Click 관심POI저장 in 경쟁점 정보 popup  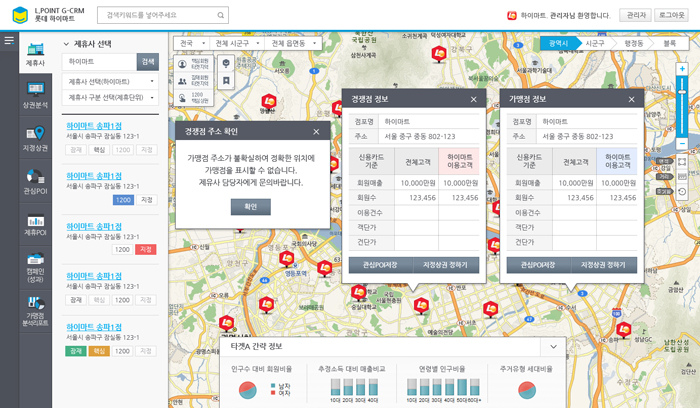(x=380, y=265)
